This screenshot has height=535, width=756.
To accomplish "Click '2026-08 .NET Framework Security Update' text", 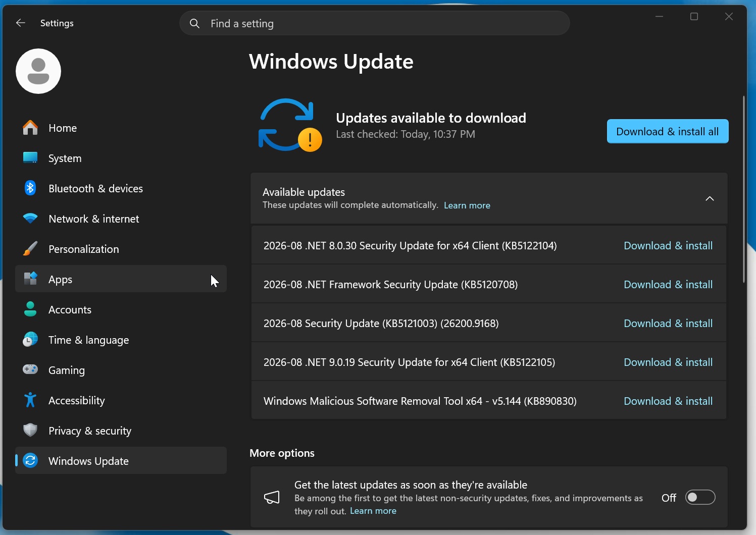I will pyautogui.click(x=390, y=285).
